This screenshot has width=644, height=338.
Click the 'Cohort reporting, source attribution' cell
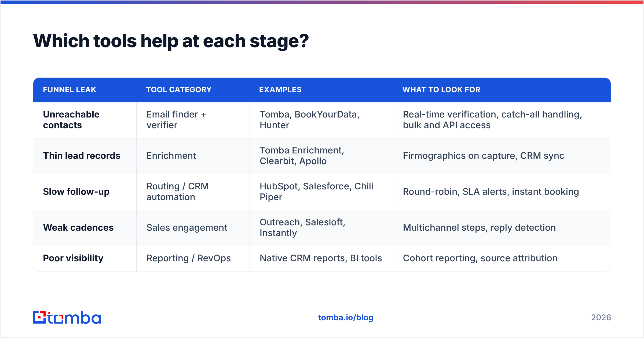[x=502, y=259]
